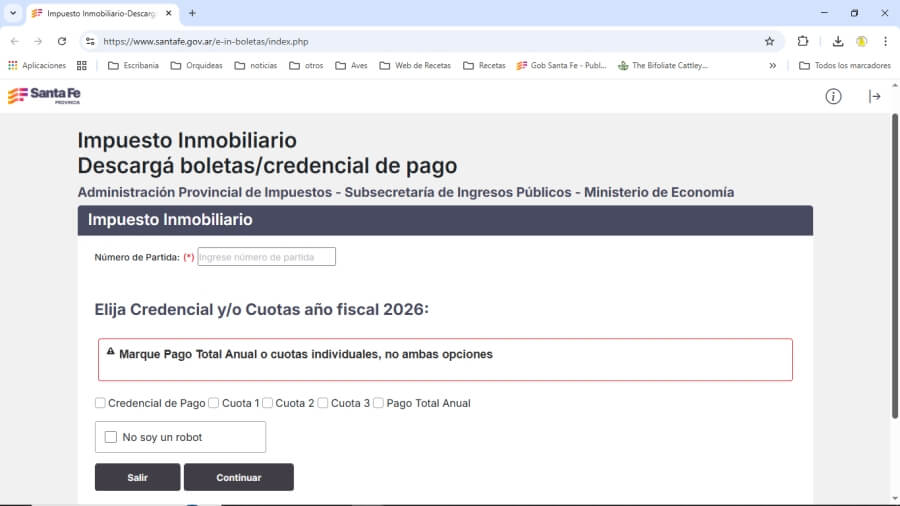Focus the Número de Partida input field

click(266, 256)
